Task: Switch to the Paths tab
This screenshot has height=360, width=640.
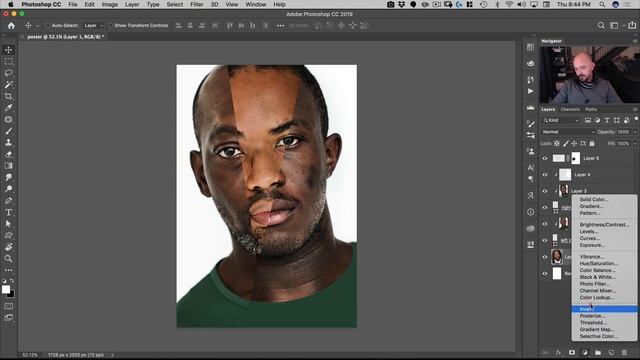Action: point(591,109)
